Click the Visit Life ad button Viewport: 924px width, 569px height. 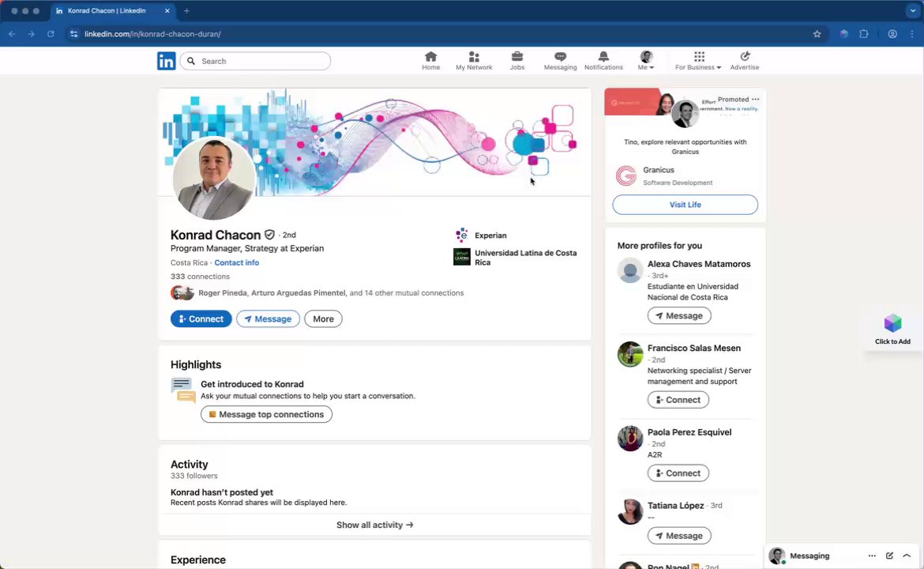coord(685,205)
